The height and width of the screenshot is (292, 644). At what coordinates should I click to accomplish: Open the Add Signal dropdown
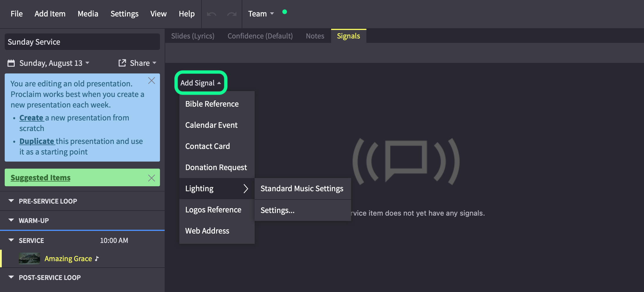point(201,83)
